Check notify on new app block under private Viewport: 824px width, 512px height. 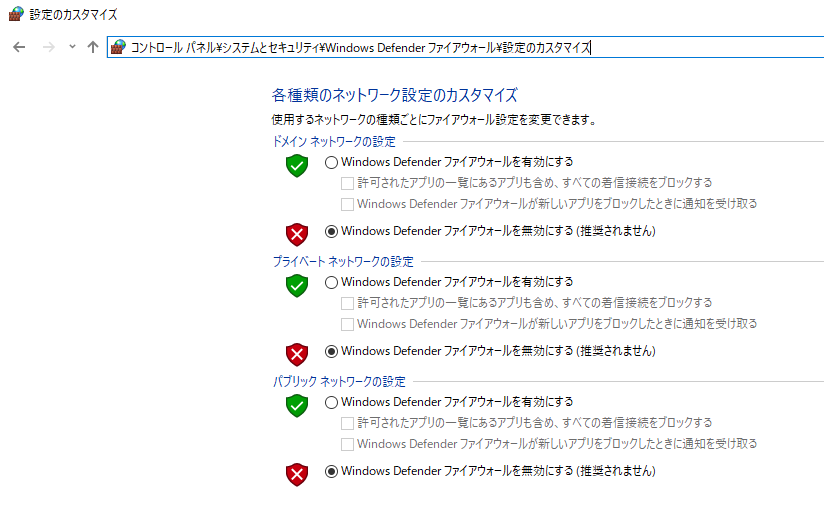(347, 324)
